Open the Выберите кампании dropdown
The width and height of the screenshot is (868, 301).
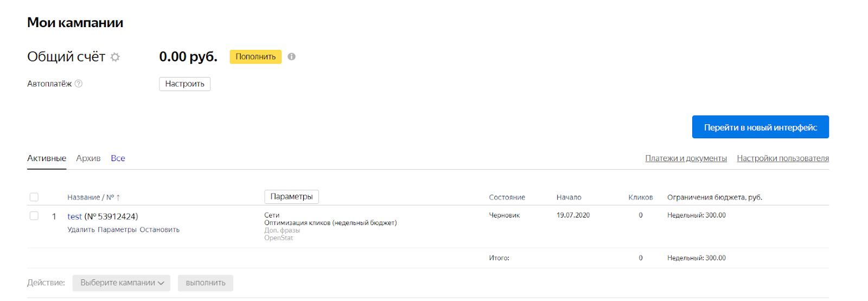coord(122,283)
